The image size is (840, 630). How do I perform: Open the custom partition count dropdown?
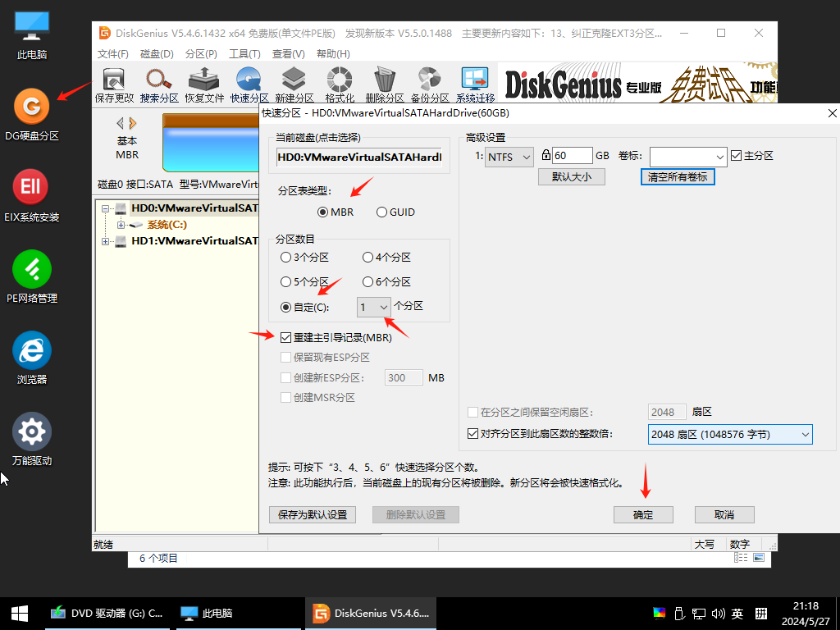(x=373, y=307)
